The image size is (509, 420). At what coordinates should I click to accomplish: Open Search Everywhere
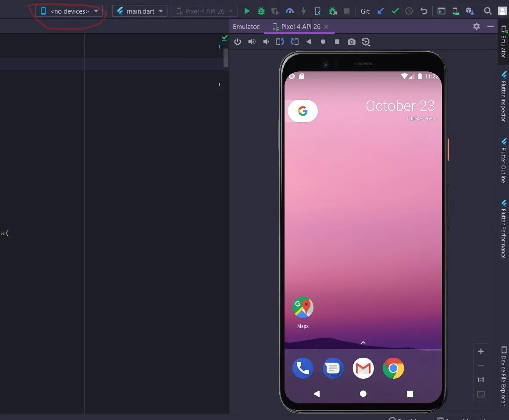[488, 11]
